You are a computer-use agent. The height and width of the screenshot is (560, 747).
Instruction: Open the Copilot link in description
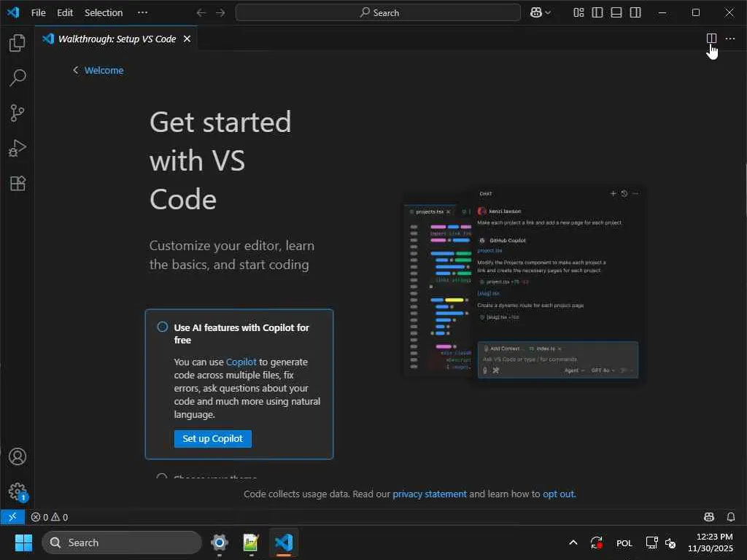pos(241,362)
